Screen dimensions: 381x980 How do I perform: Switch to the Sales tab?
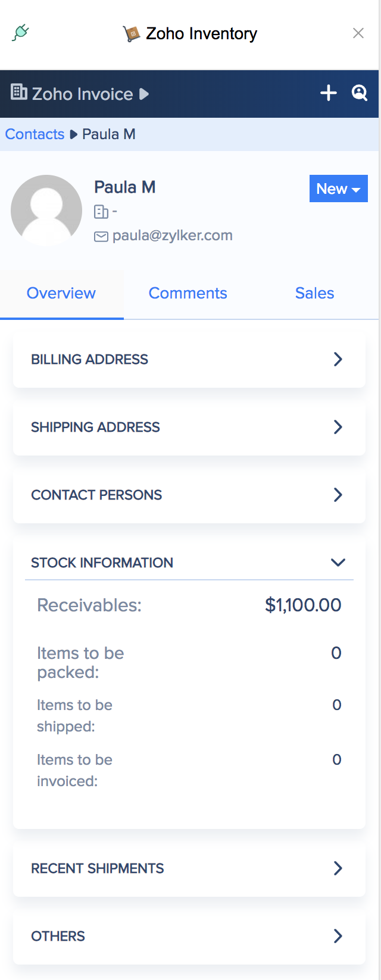[314, 293]
